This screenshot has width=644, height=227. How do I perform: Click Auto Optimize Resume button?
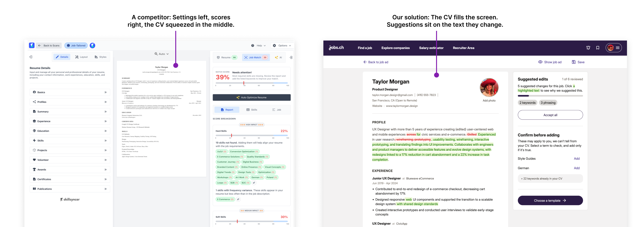tap(251, 98)
